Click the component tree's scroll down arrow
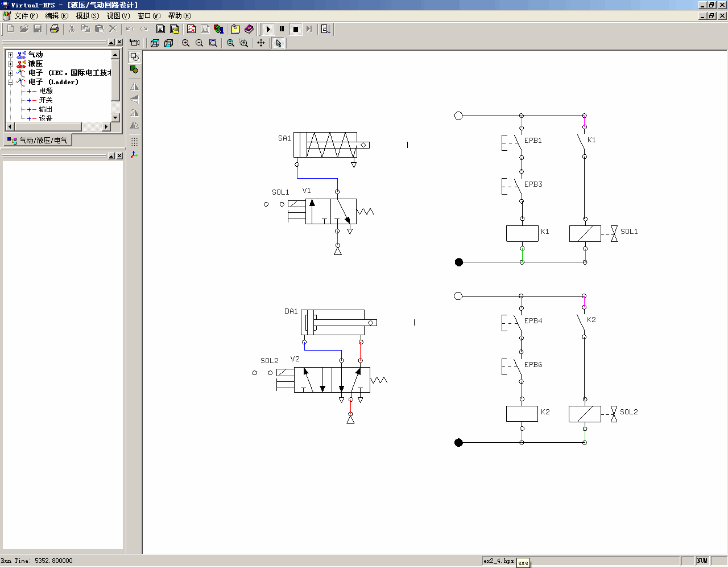The width and height of the screenshot is (728, 568). (115, 117)
